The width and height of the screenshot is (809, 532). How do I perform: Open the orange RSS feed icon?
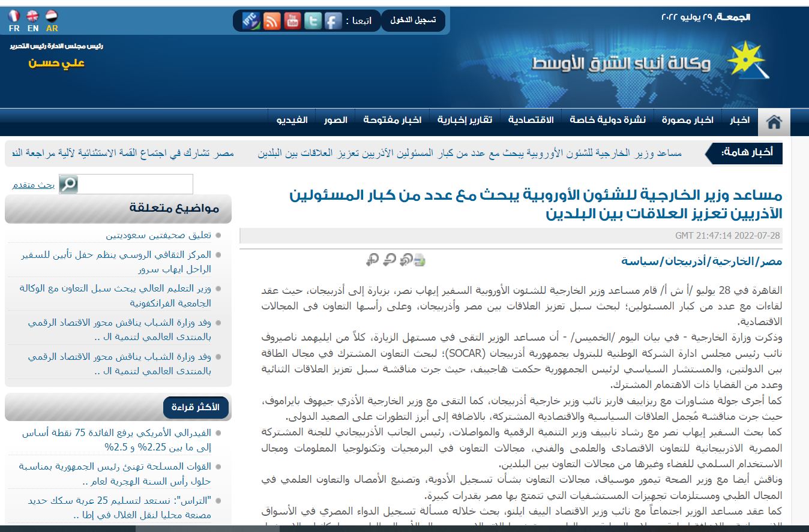[272, 21]
